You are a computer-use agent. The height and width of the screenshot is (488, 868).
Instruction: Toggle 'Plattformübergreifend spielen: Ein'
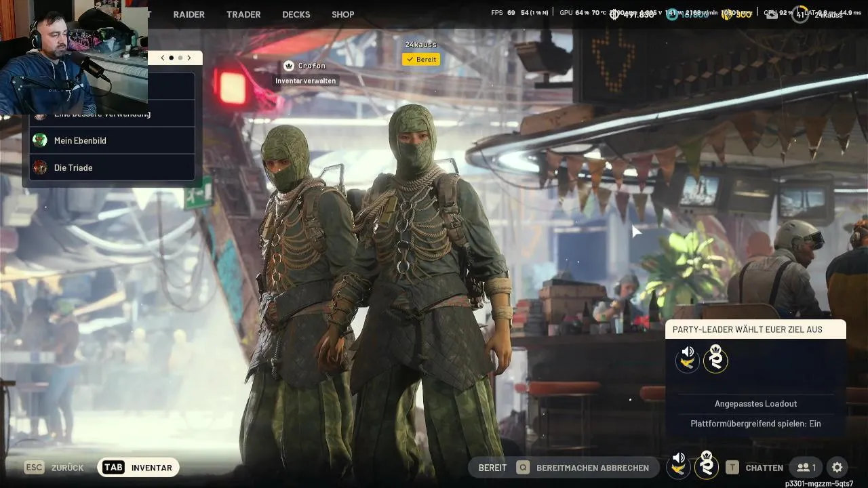tap(755, 424)
